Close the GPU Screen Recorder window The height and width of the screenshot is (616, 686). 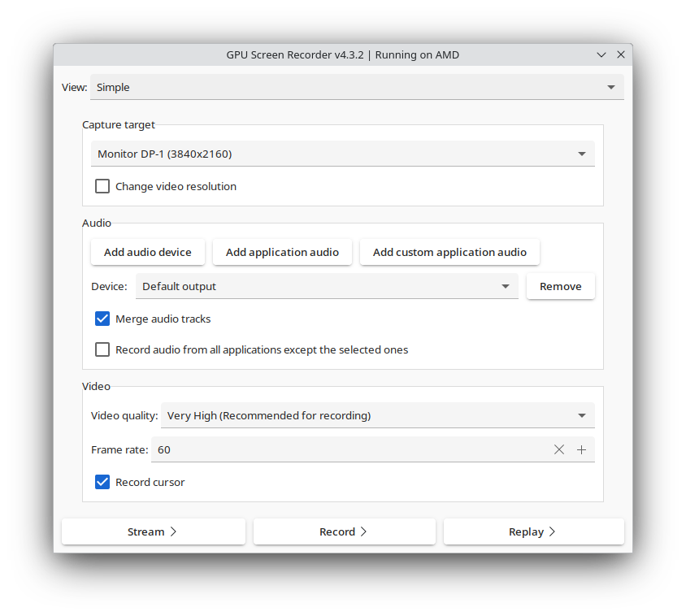(x=621, y=55)
